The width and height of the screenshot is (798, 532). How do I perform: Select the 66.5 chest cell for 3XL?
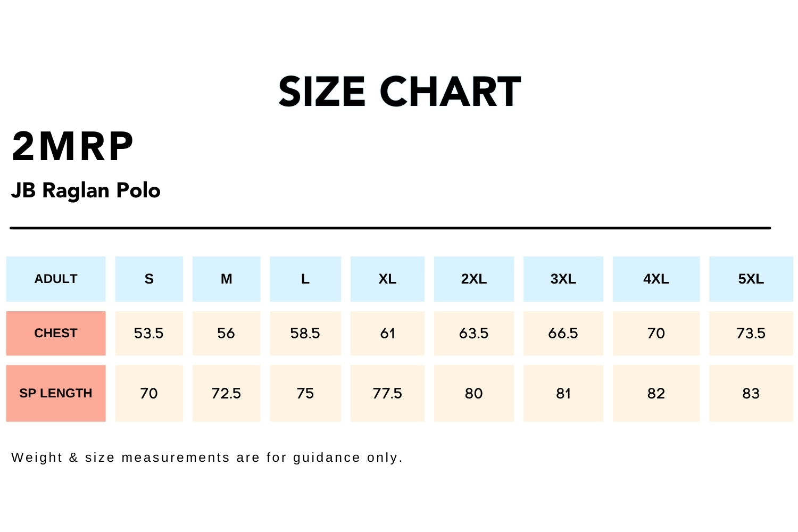pos(563,333)
